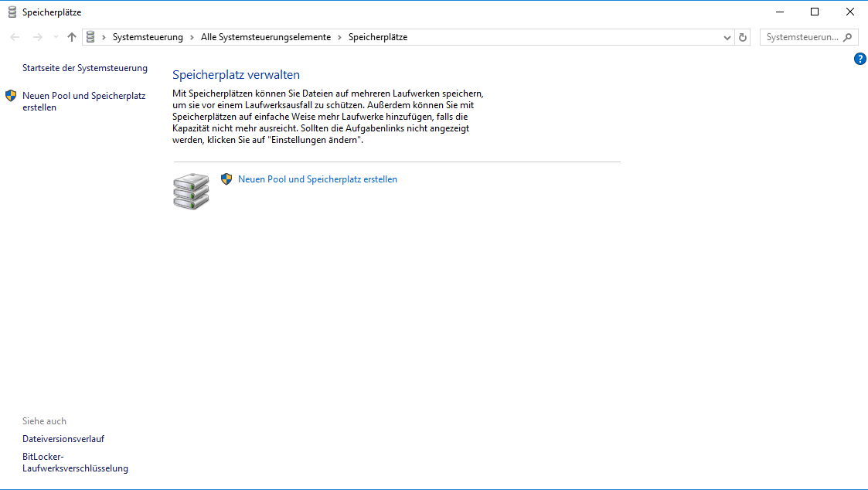Click main pane link Neuen Pool und Speicherplatz erstellen
The height and width of the screenshot is (490, 868).
(x=317, y=179)
